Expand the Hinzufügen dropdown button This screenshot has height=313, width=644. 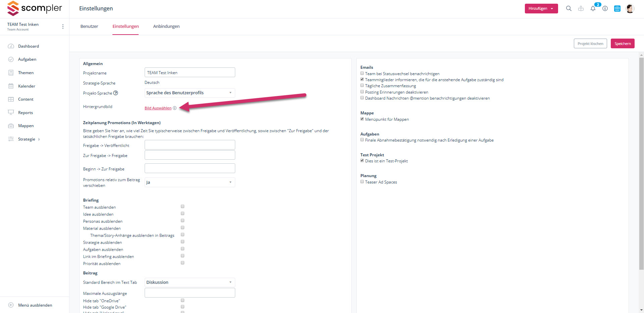(x=541, y=9)
